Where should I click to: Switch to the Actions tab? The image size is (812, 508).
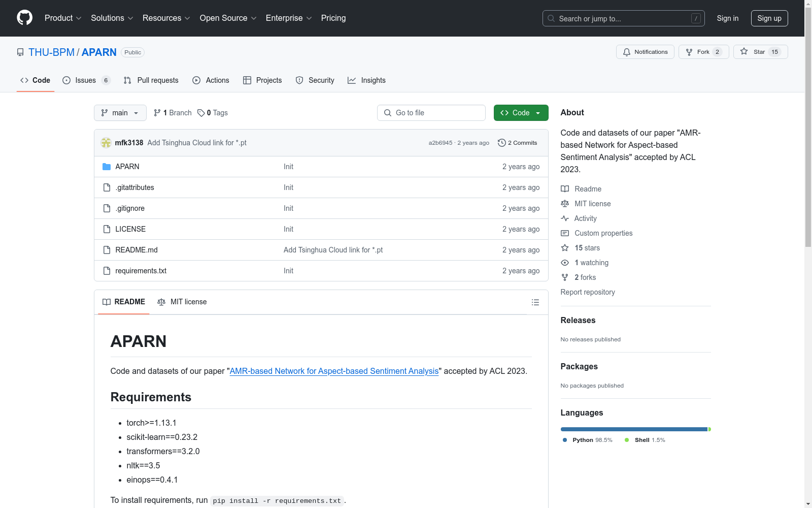pos(211,80)
